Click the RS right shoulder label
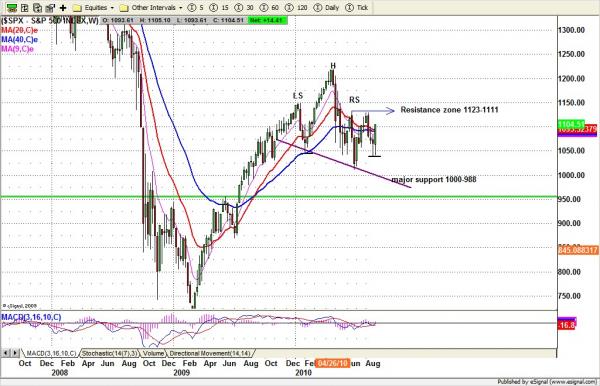 click(x=354, y=100)
